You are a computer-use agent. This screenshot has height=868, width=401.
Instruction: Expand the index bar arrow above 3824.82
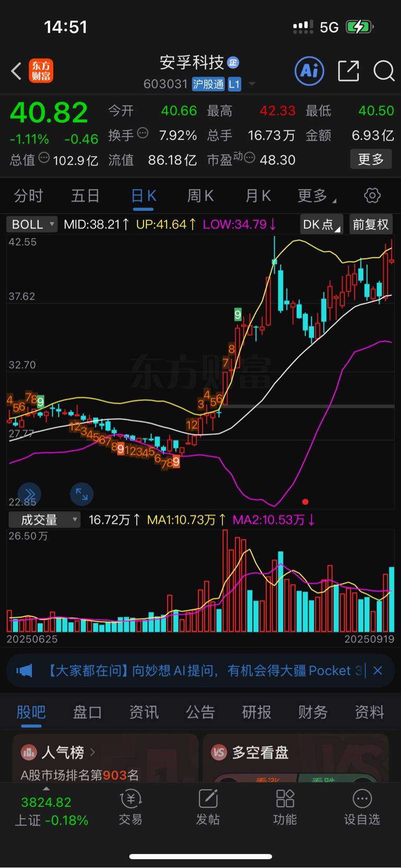click(x=46, y=789)
